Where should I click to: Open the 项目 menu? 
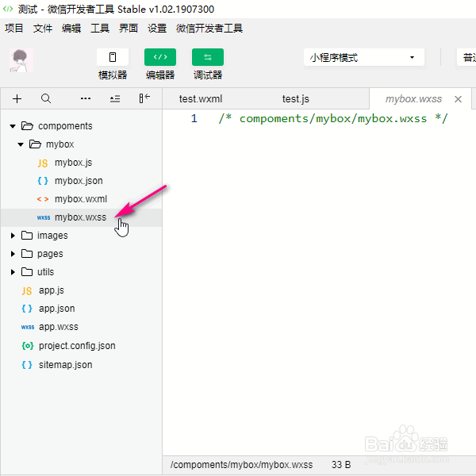(14, 29)
